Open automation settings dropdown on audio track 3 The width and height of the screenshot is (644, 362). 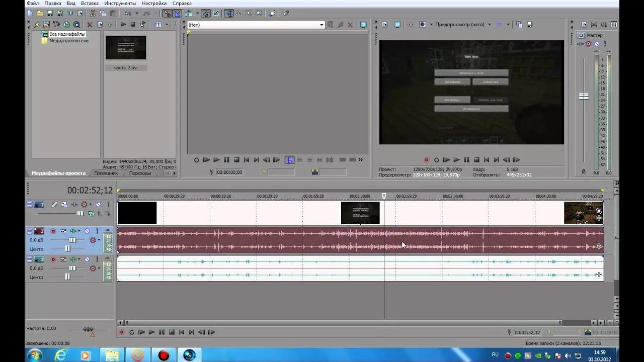(x=99, y=268)
